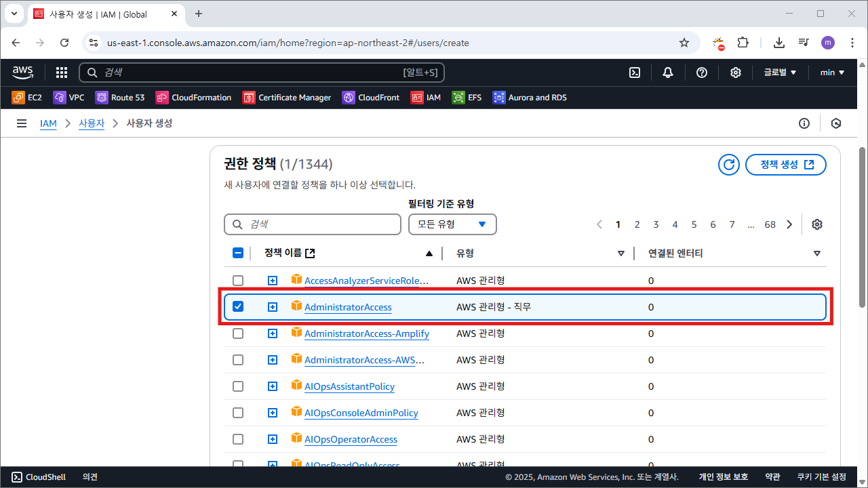Open the IAM bookmark shortcut
Viewport: 868px width, 488px height.
tap(426, 98)
